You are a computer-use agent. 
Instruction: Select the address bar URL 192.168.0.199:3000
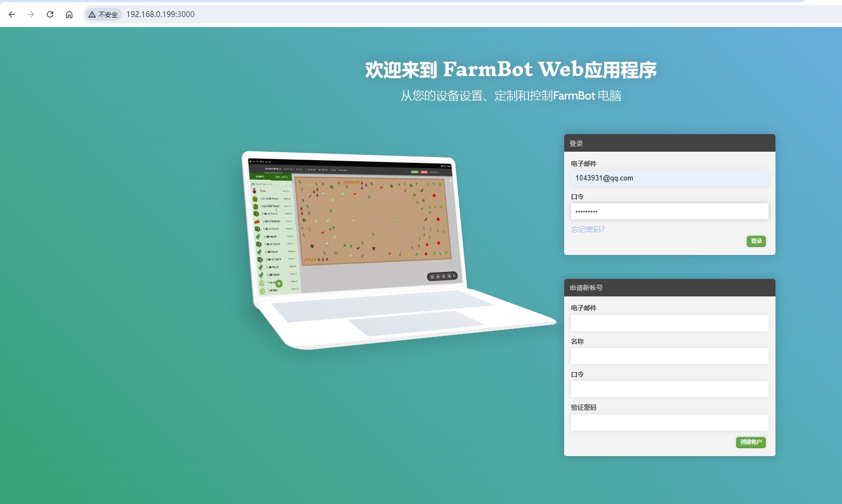click(x=160, y=14)
